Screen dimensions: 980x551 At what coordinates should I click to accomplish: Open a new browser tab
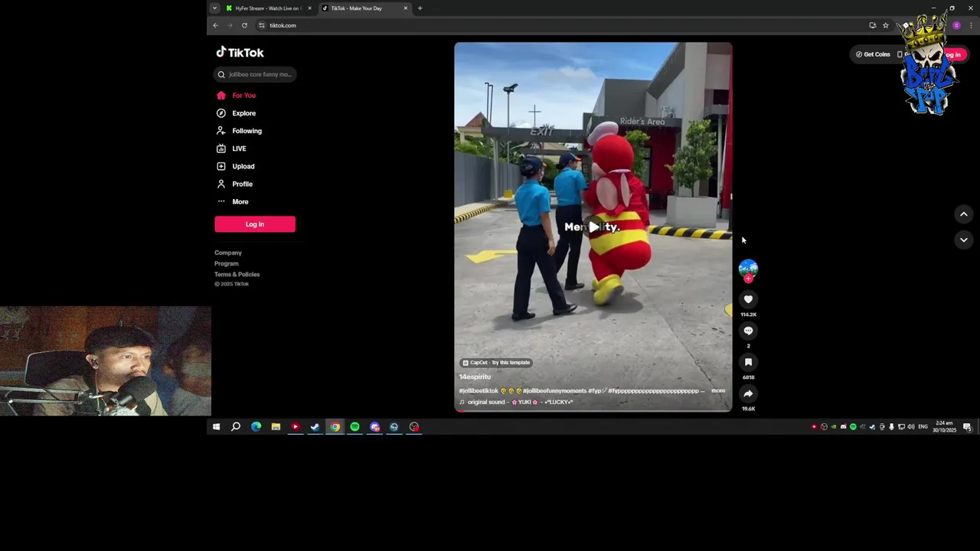point(420,8)
